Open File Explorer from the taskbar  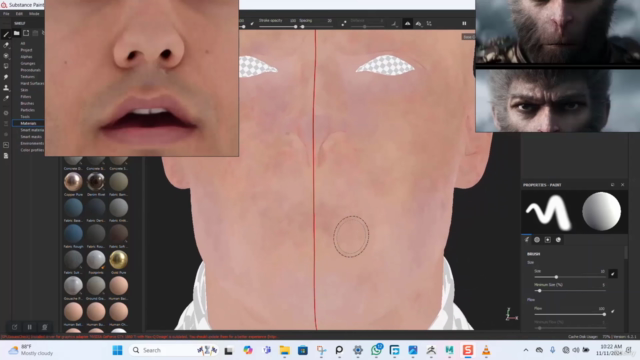(x=284, y=350)
